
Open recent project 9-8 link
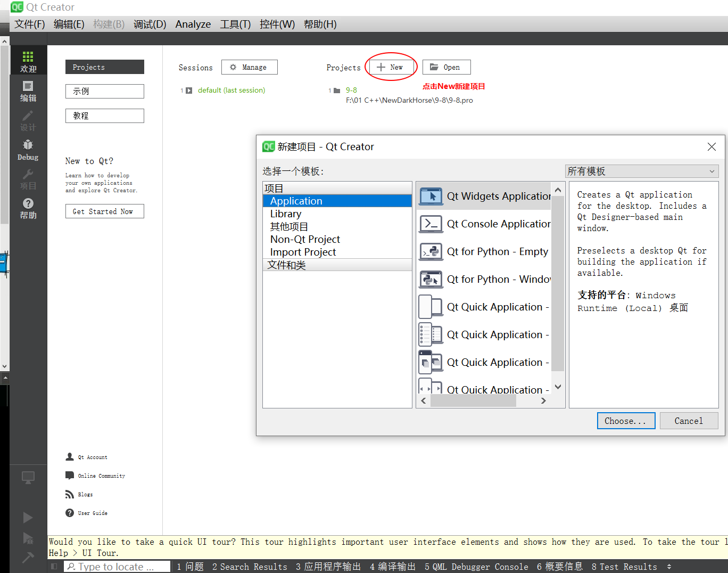[x=351, y=91]
